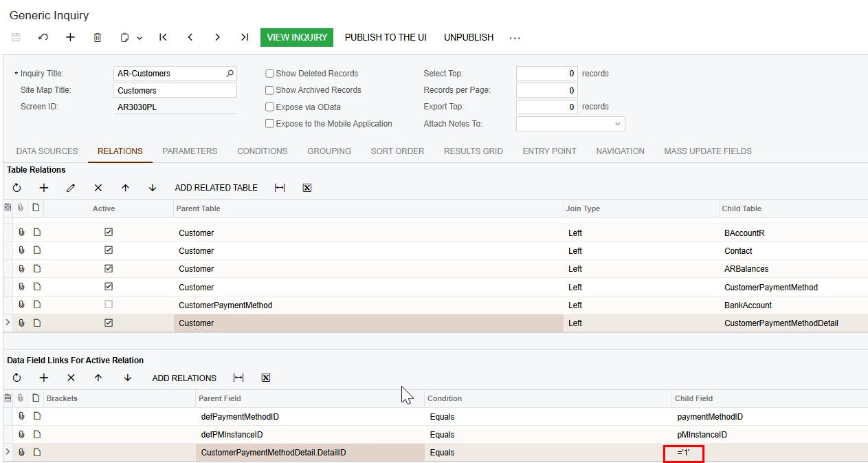The image size is (868, 463).
Task: Delete the inquiry with the main trash icon
Action: (98, 37)
